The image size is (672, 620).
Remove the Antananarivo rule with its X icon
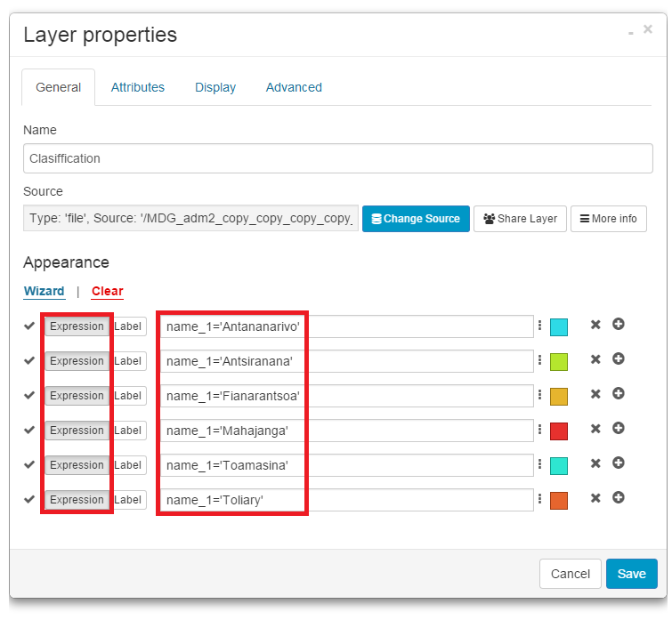tap(595, 325)
